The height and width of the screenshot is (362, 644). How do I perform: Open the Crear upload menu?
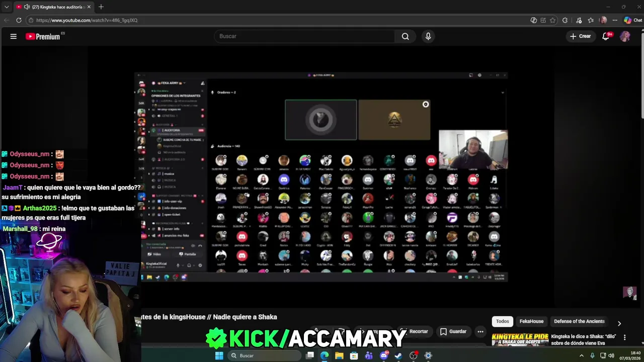click(x=580, y=36)
